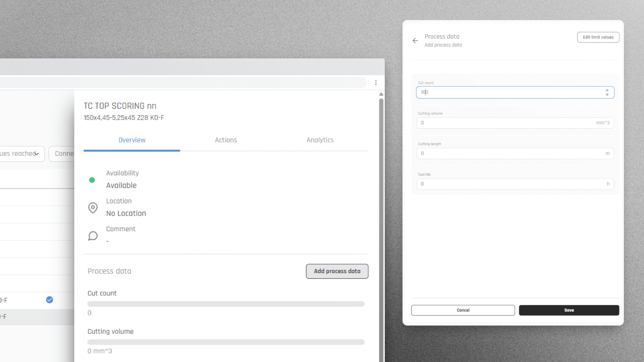Screen dimensions: 644x362
Task: Click the Edit limit values button
Action: click(x=598, y=37)
